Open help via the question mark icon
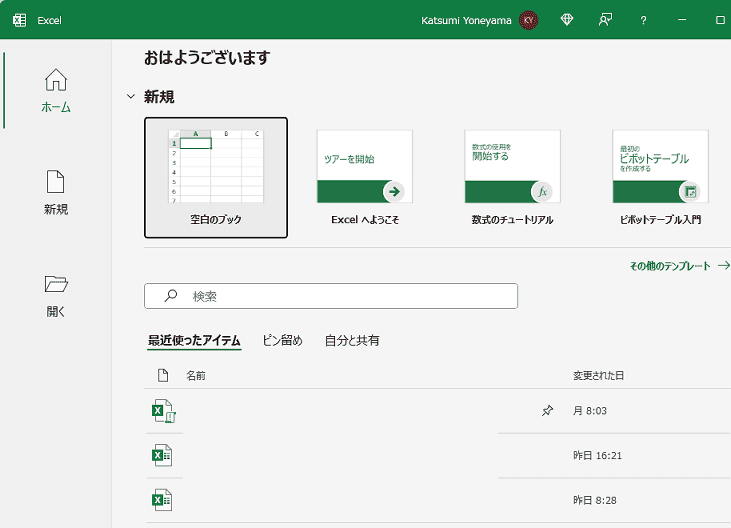Screen dimensions: 731x528 (643, 20)
